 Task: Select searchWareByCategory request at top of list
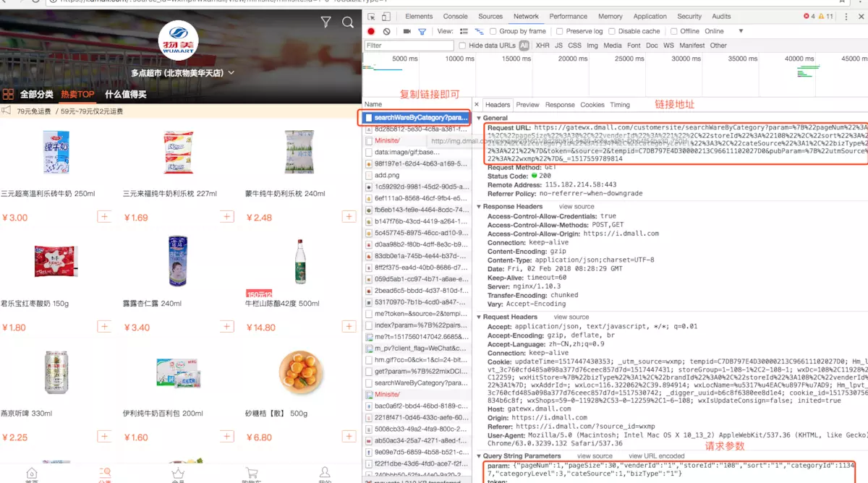417,117
